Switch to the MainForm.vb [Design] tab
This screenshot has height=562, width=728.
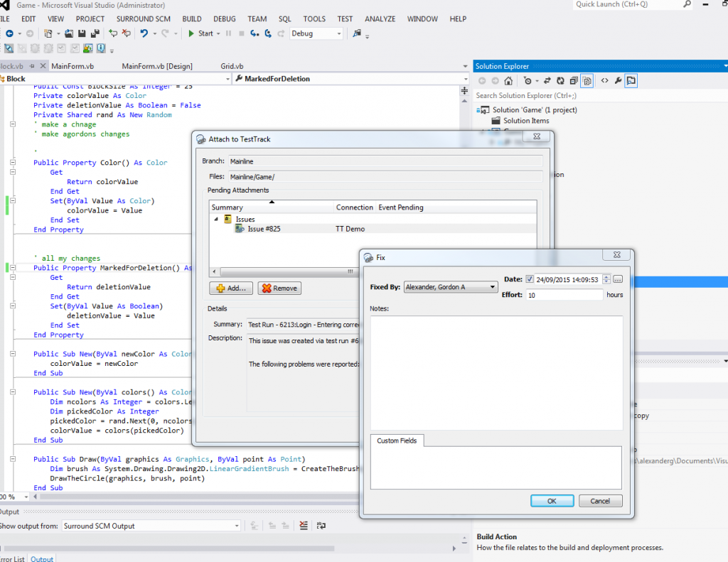(157, 66)
